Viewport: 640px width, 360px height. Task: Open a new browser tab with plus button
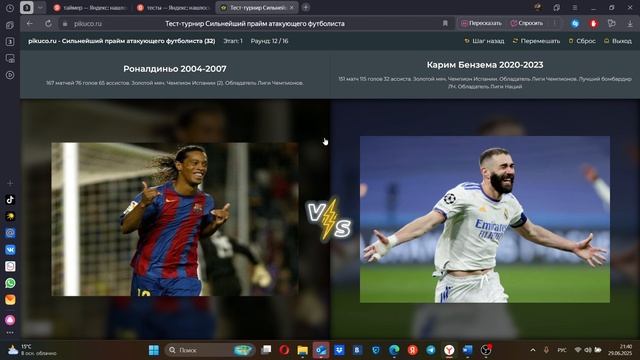[305, 7]
